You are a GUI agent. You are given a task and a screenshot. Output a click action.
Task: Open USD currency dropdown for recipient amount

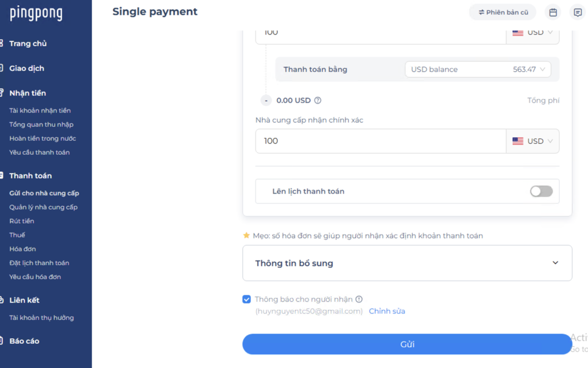pos(532,141)
